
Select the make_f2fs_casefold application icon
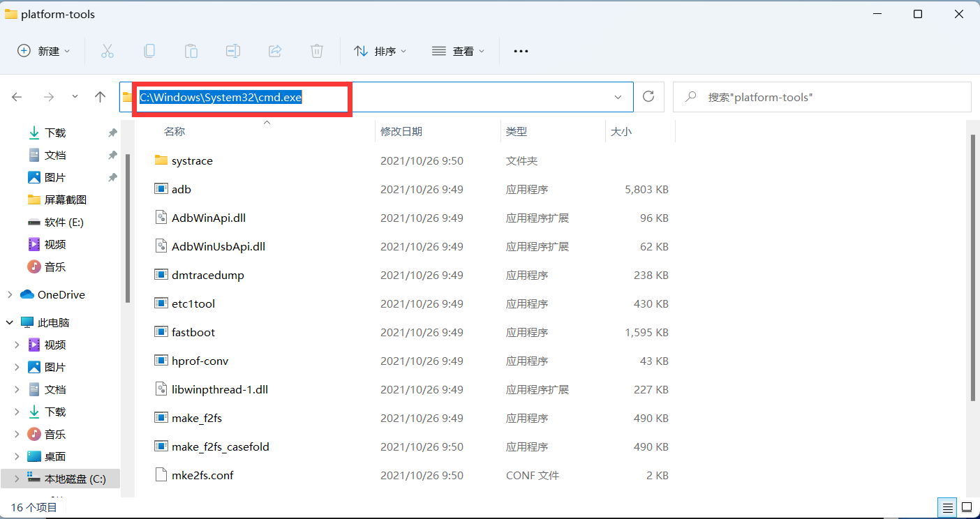click(161, 446)
